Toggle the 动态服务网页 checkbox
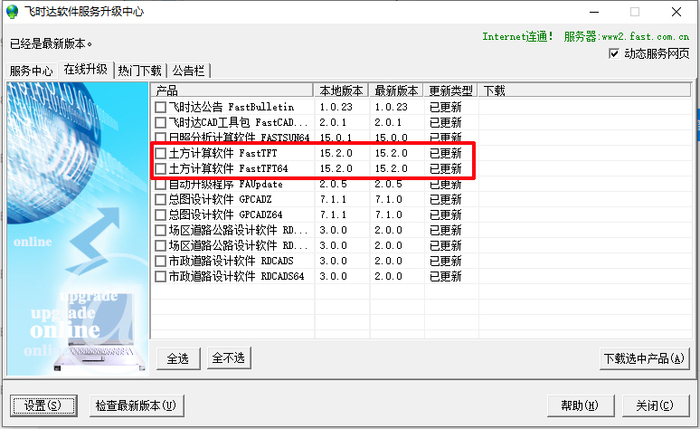Image resolution: width=700 pixels, height=429 pixels. [614, 54]
